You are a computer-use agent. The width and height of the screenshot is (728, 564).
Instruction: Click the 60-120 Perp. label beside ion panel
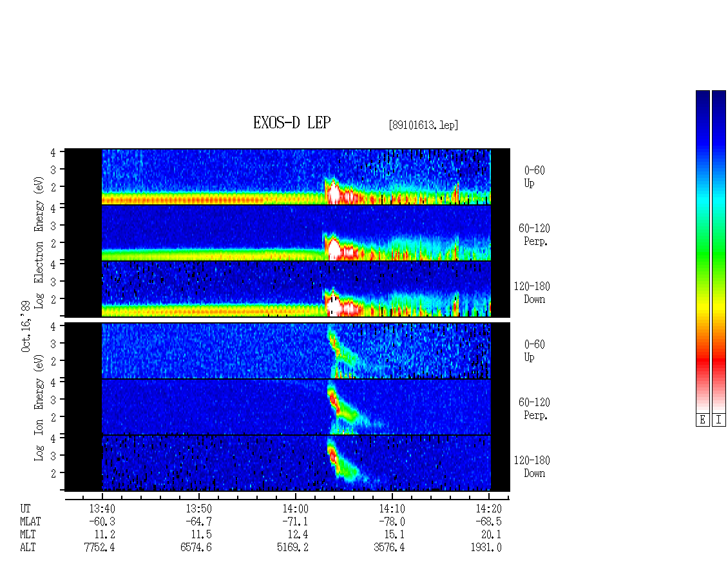tap(534, 409)
